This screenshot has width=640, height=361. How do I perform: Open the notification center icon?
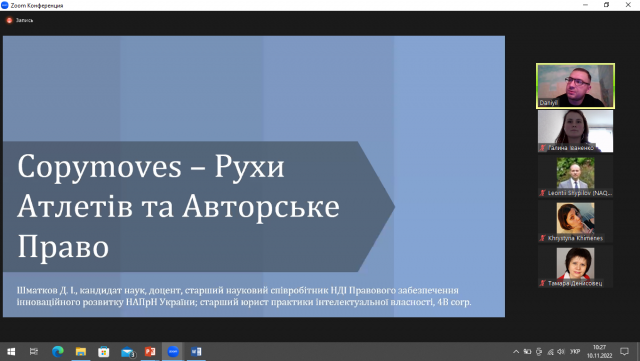624,352
